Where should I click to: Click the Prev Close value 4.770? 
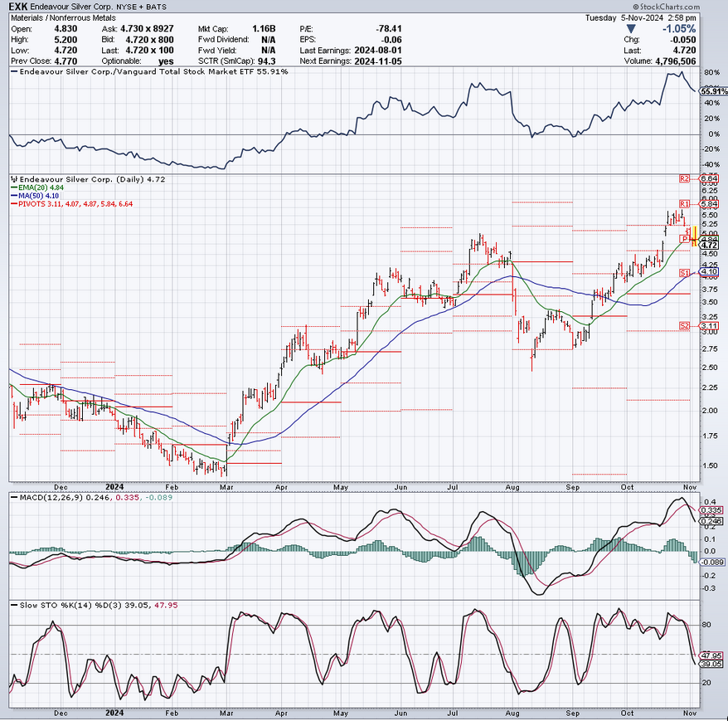[66, 61]
